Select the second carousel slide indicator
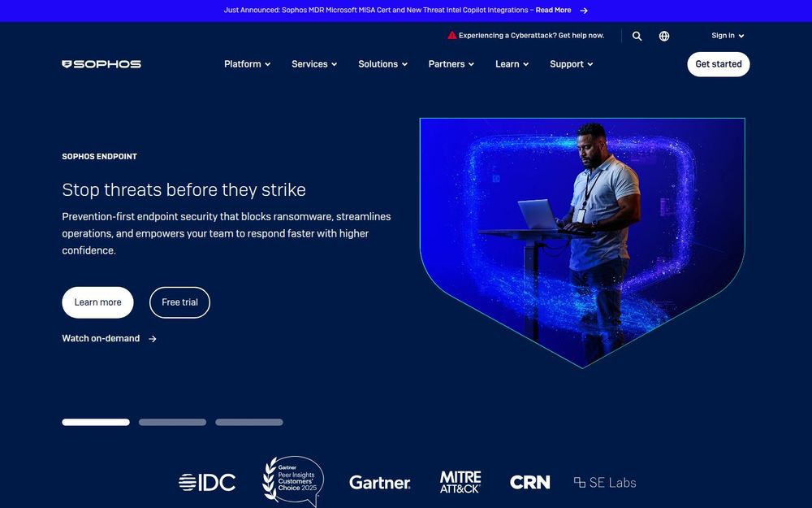Screen dimensions: 812x508 tap(172, 422)
